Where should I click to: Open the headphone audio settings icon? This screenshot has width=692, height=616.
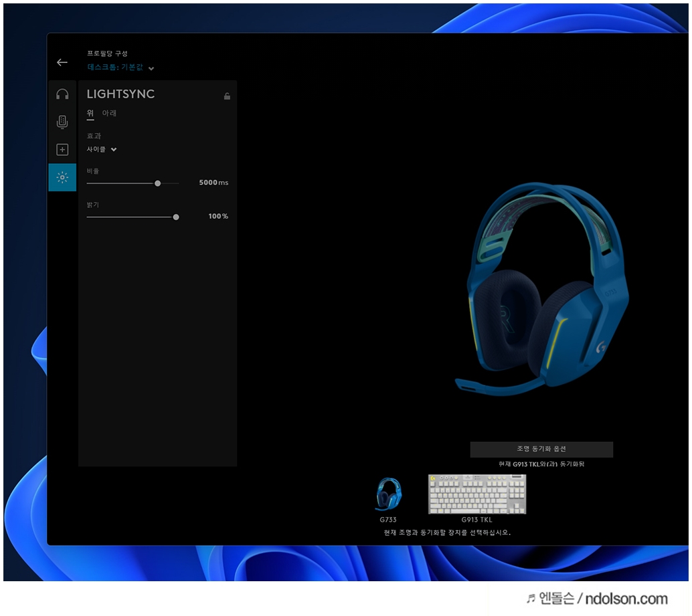coord(62,94)
